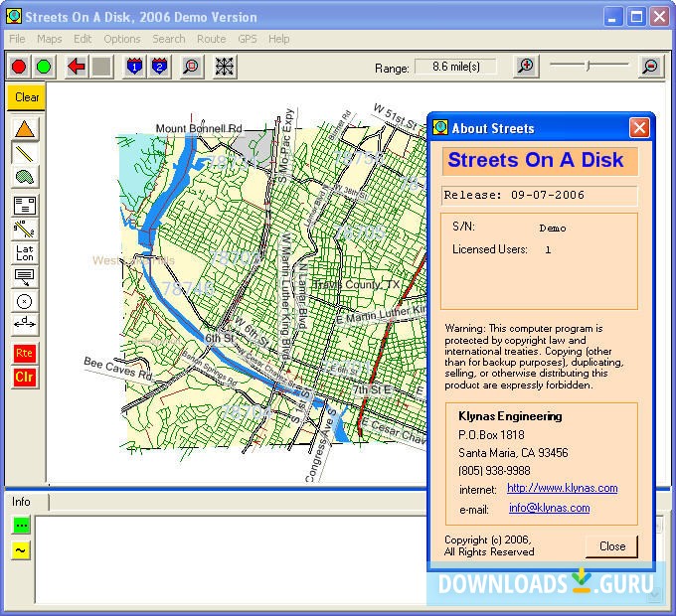Click the magnifier search map icon

[x=192, y=67]
